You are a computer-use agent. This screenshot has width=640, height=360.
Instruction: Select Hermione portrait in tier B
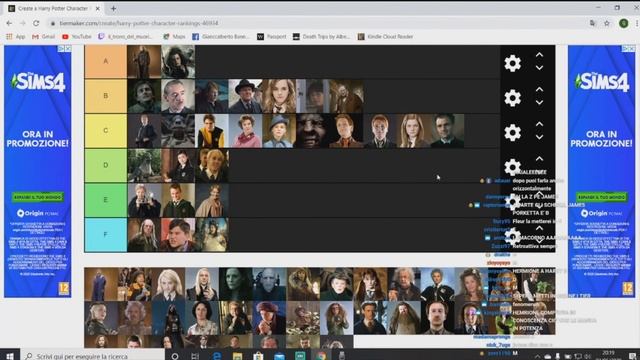279,96
